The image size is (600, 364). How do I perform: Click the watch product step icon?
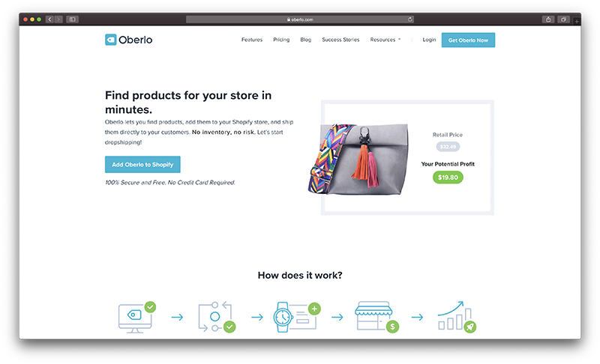pyautogui.click(x=297, y=317)
